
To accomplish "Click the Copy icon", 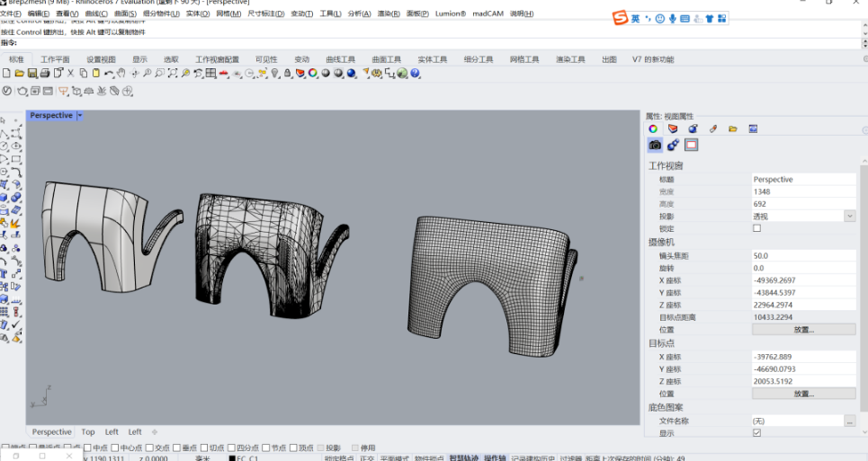I will click(x=83, y=73).
